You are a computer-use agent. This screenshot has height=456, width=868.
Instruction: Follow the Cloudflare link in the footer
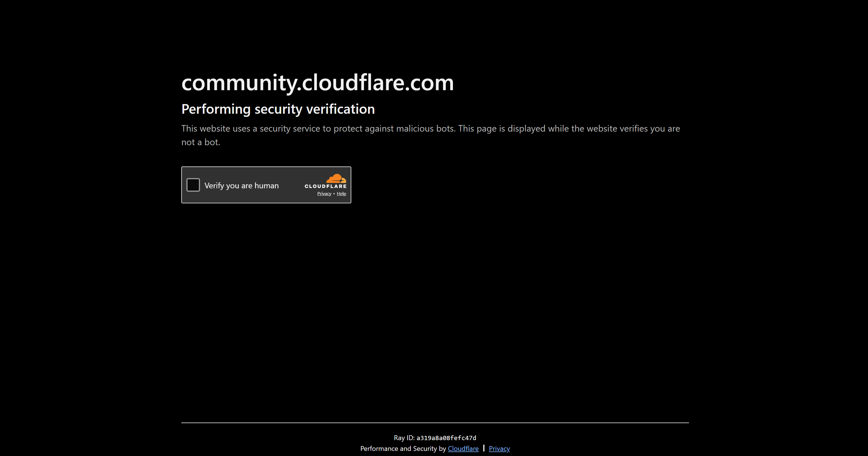pos(463,449)
